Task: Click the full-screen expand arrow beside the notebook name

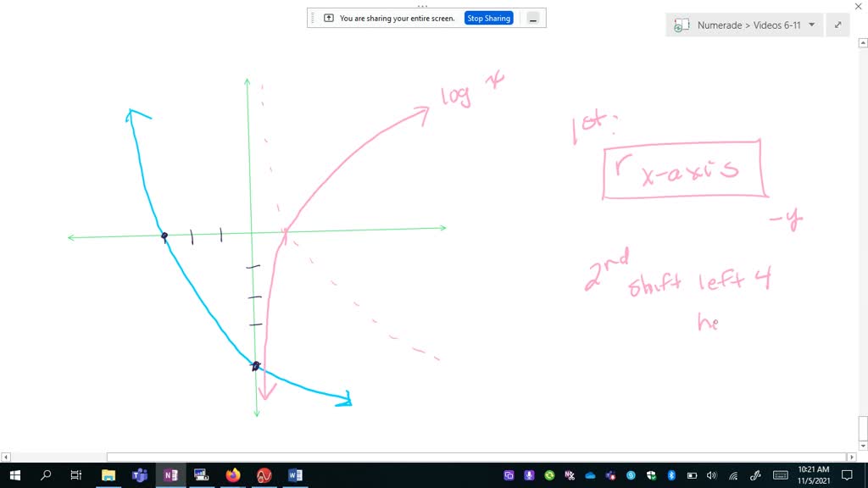Action: click(837, 25)
